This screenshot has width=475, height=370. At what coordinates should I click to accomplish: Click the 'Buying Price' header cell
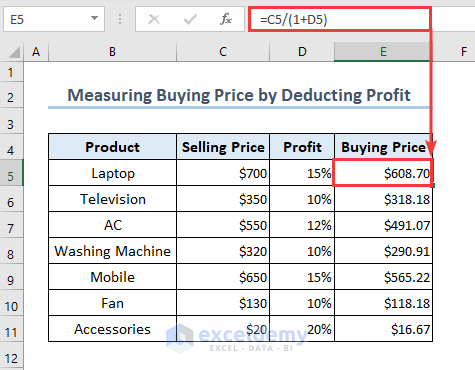[383, 147]
